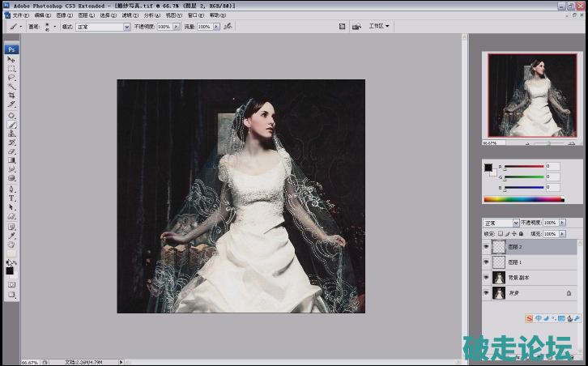Select the Brush tool in toolbox

coord(11,125)
